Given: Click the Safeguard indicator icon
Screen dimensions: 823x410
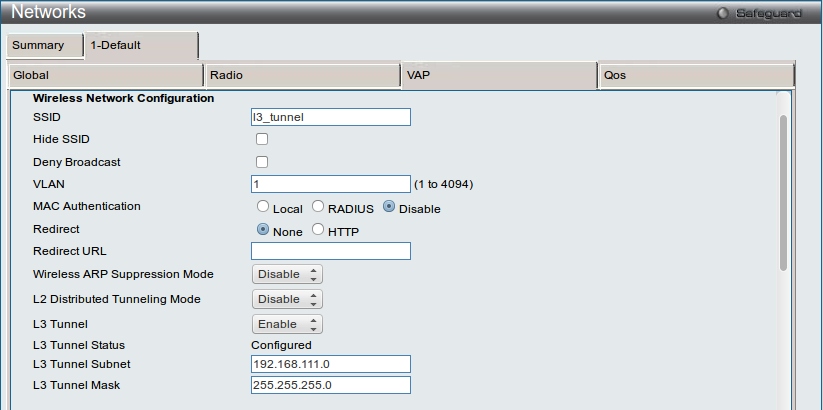Looking at the screenshot, I should pos(722,13).
